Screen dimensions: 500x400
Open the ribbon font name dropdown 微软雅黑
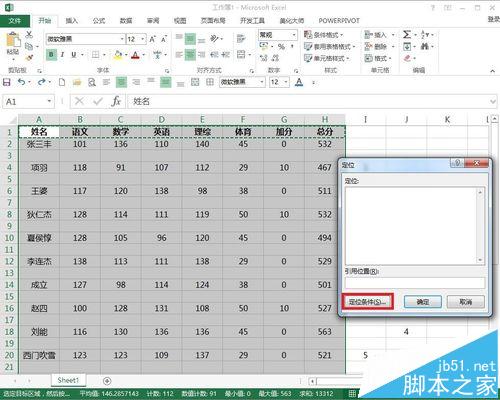click(x=122, y=39)
